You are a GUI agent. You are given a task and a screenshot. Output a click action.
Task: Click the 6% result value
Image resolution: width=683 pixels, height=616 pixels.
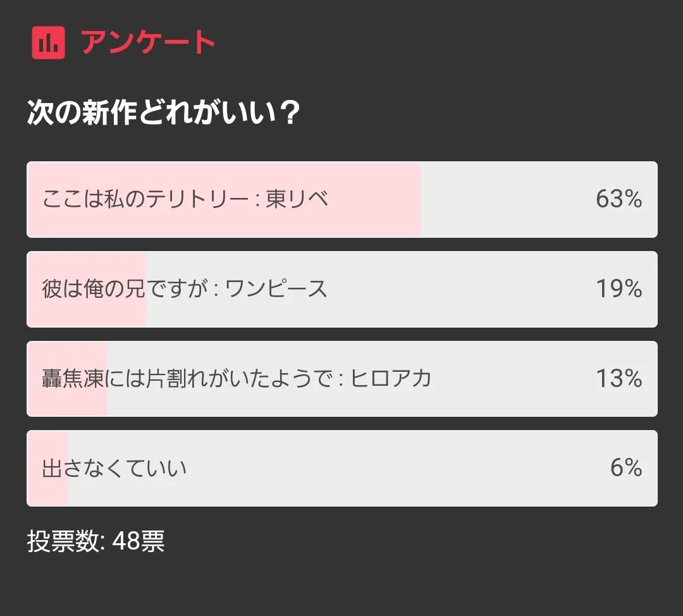tap(626, 469)
